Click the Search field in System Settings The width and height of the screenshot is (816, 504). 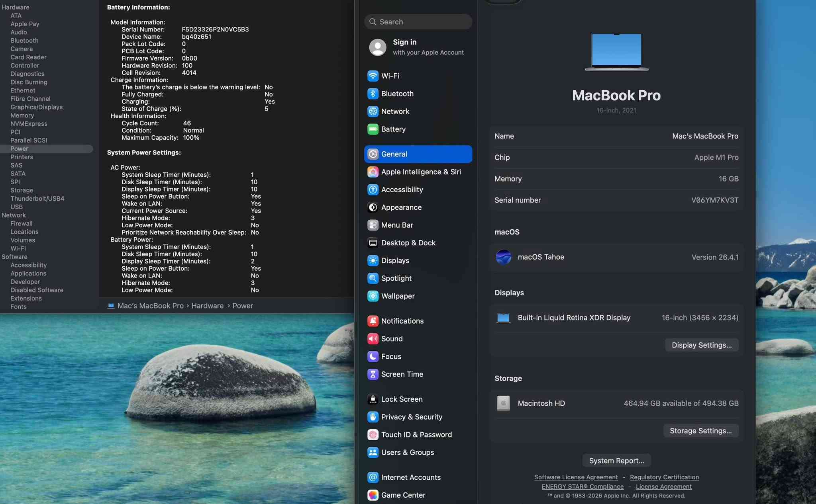[418, 22]
